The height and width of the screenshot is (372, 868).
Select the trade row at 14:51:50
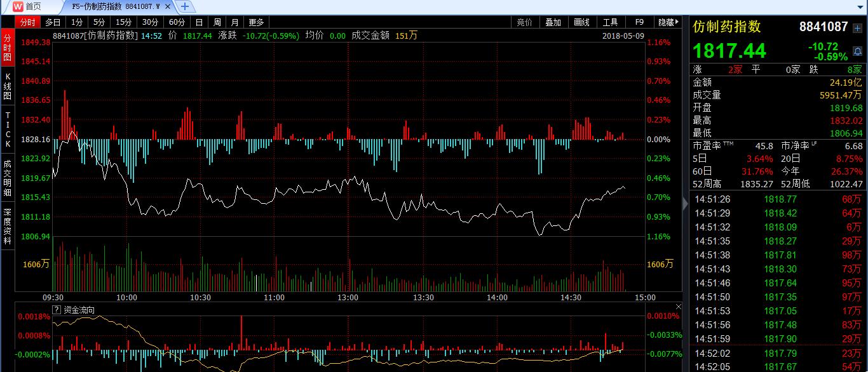tap(778, 297)
